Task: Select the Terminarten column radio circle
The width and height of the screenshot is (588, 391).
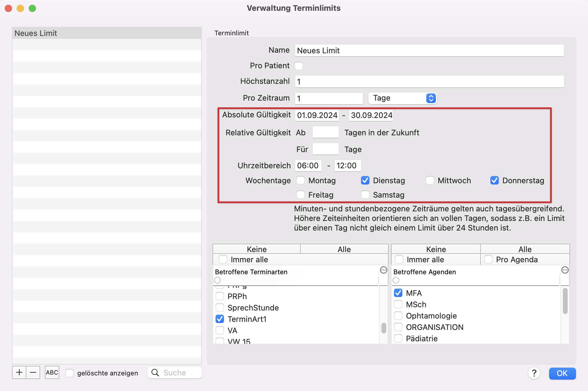Action: (217, 280)
